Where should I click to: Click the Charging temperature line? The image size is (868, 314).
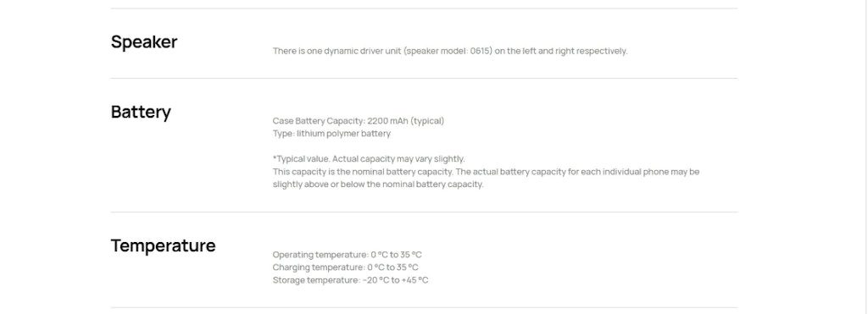point(346,267)
